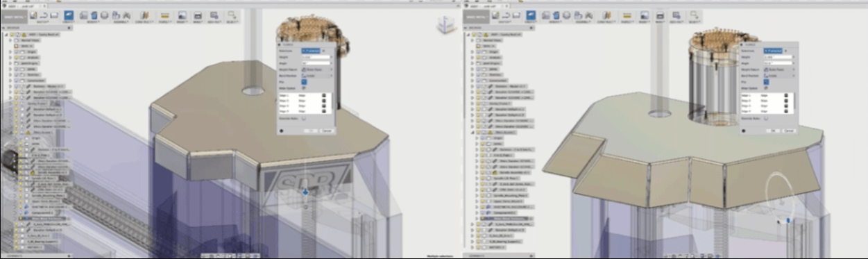868x259 pixels.
Task: Click INSERT image icon in left window
Action: [x=182, y=15]
